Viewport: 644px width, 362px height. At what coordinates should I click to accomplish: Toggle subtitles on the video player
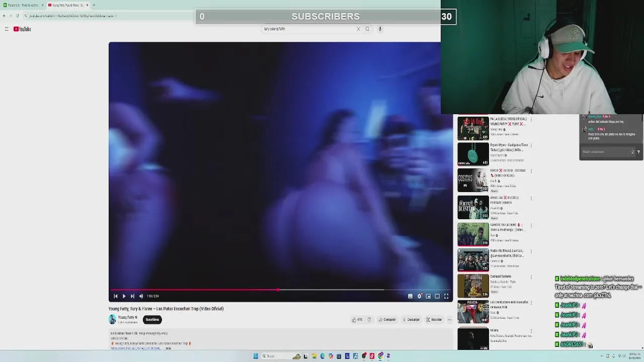410,296
